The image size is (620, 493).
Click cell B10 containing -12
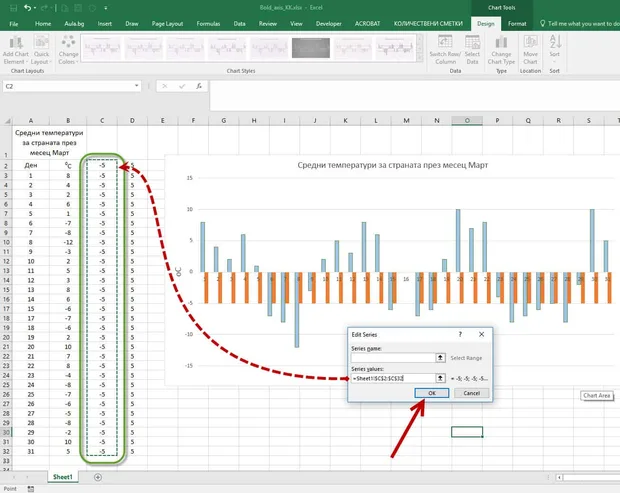point(68,242)
